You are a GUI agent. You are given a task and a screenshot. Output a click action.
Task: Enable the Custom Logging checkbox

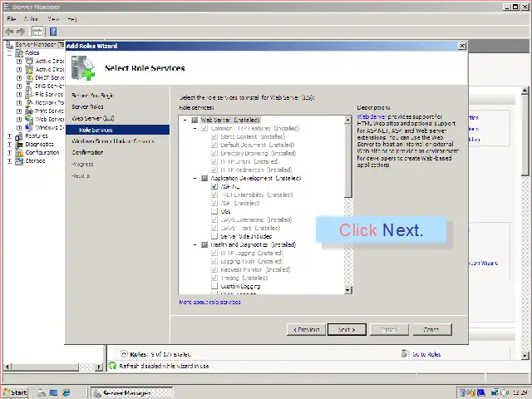tap(214, 286)
